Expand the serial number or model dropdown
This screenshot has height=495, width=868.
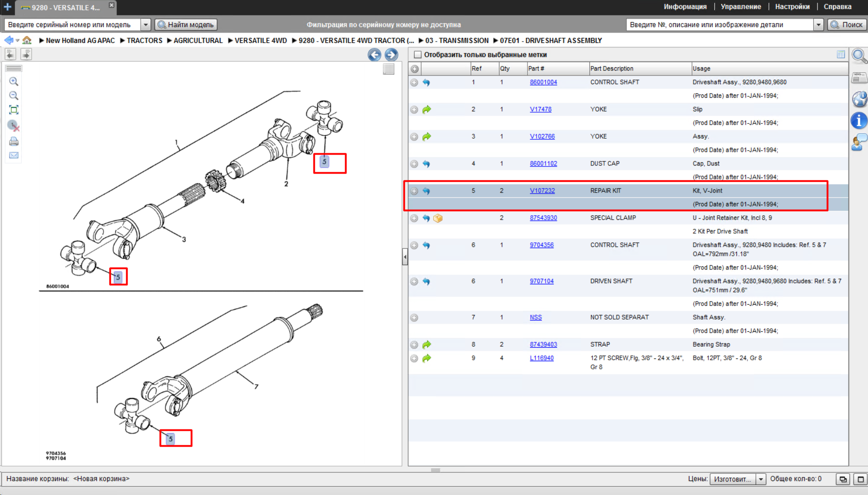(146, 24)
